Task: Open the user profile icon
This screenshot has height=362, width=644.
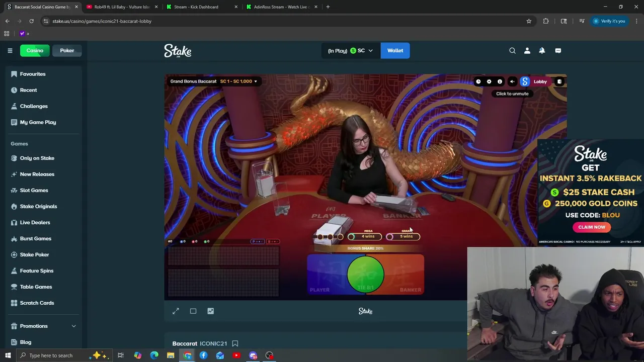Action: tap(527, 50)
